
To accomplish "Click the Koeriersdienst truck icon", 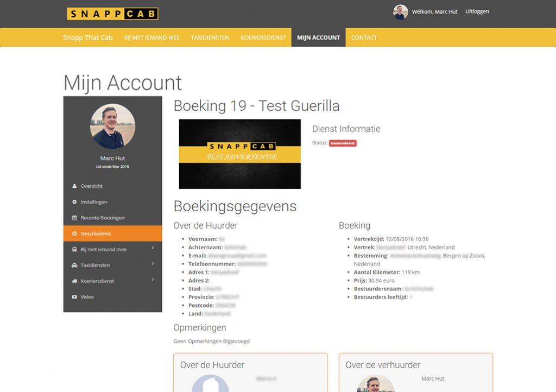I will [x=74, y=281].
